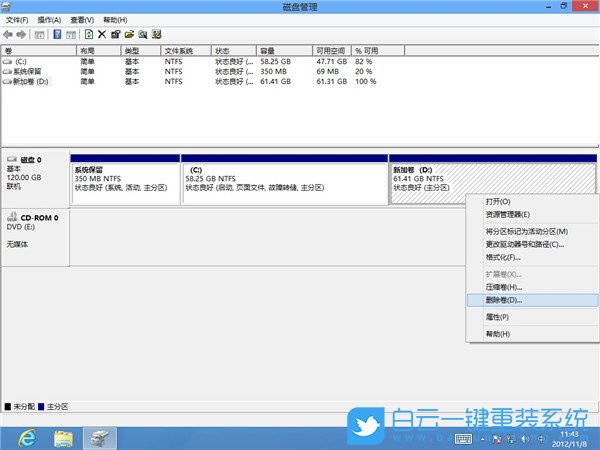Select the (C:) partition block on Disk 0
The width and height of the screenshot is (600, 450).
pos(283,180)
